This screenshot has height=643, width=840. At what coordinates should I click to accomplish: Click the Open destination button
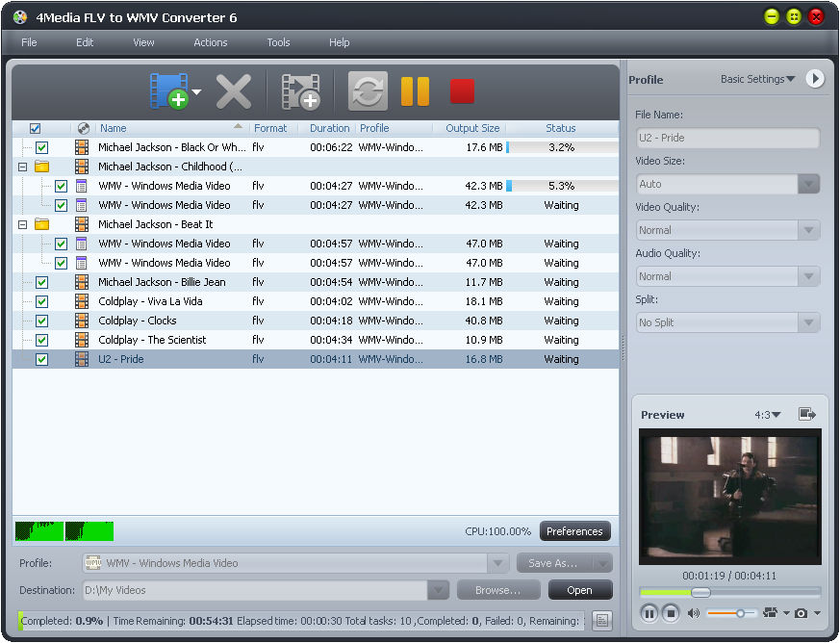tap(579, 590)
